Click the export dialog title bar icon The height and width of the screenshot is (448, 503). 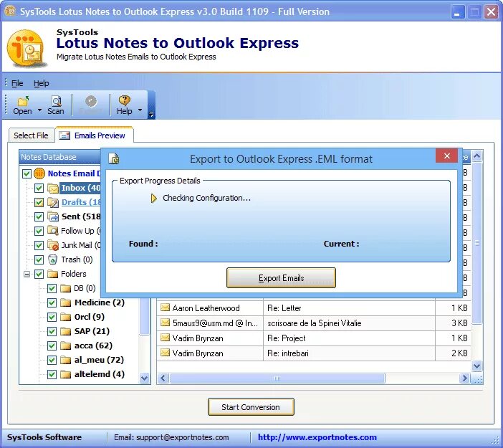(114, 158)
